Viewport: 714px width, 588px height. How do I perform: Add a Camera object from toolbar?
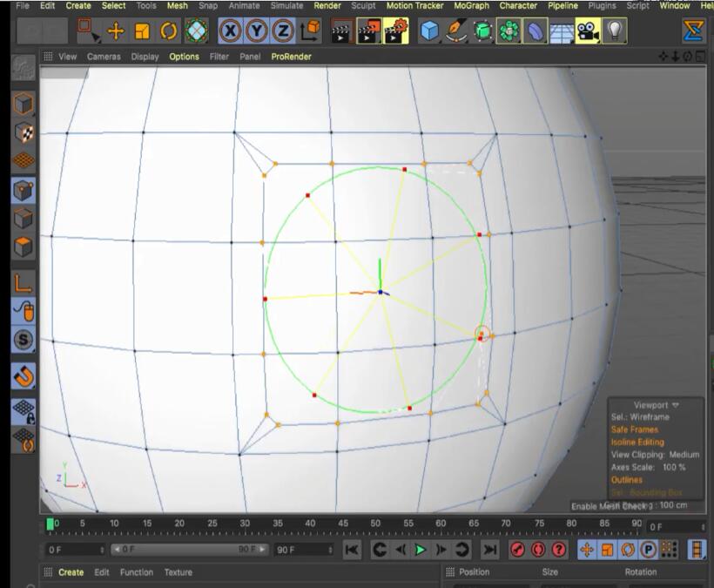coord(588,31)
